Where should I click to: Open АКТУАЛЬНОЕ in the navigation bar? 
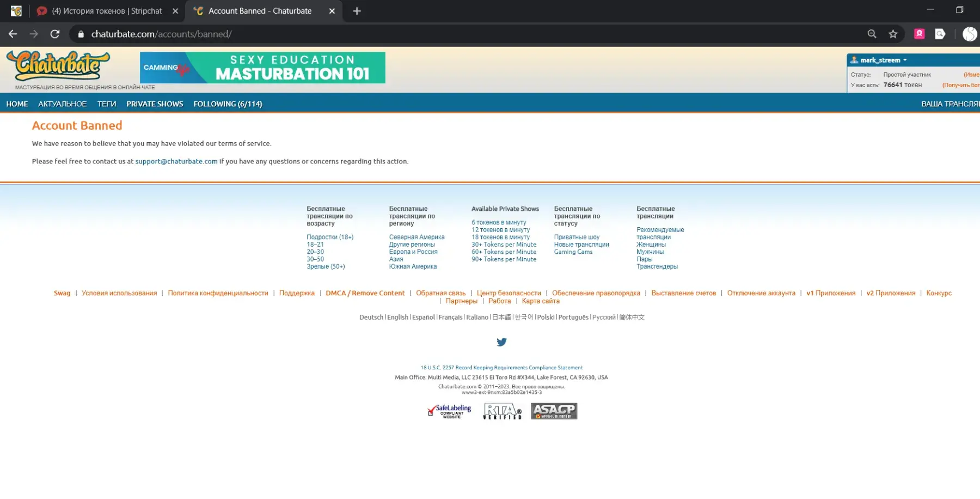point(62,104)
